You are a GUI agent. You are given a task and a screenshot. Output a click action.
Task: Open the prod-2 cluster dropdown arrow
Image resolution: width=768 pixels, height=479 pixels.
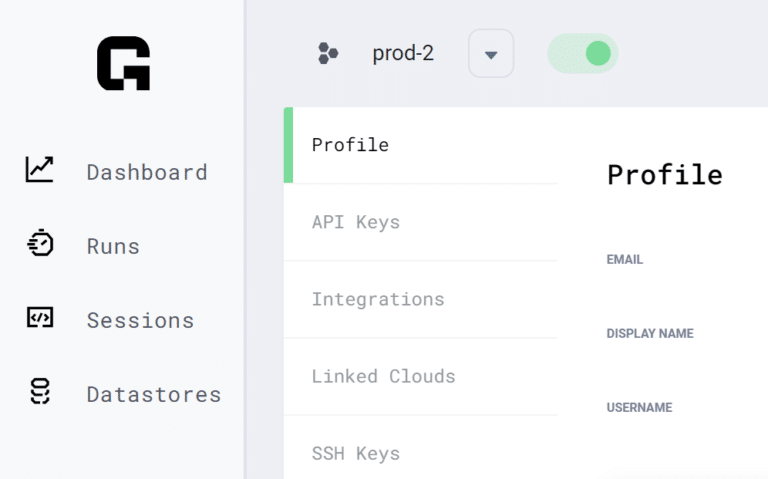[x=491, y=54]
